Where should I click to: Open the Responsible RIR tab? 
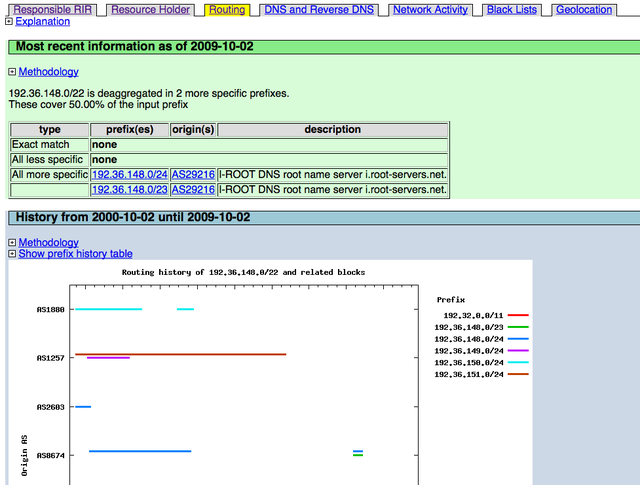point(52,10)
